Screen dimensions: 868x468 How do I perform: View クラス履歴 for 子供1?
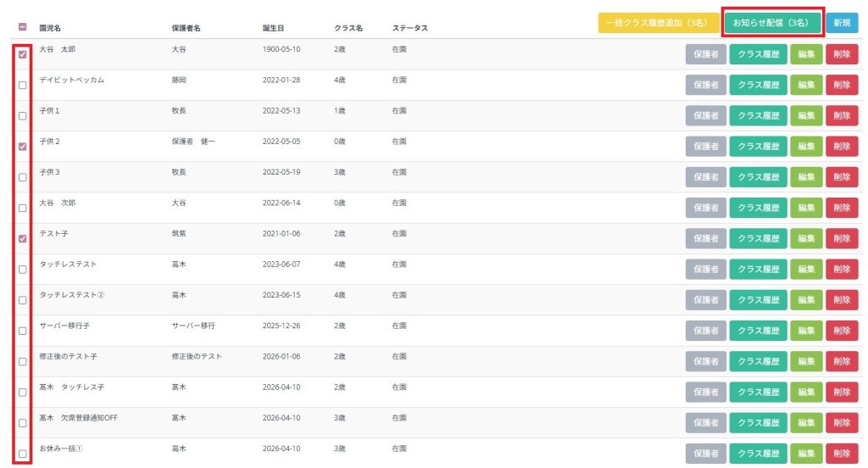point(759,116)
